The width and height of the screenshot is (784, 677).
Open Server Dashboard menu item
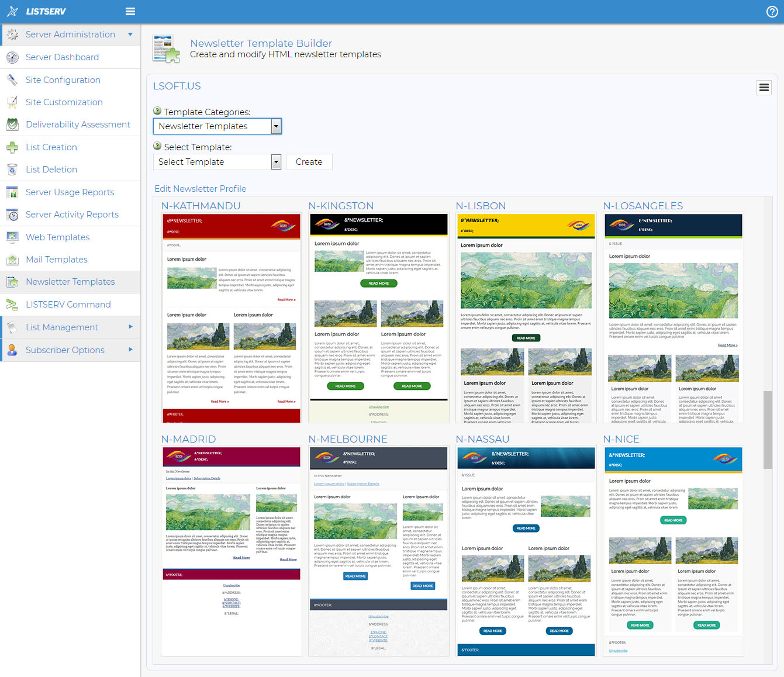point(62,57)
